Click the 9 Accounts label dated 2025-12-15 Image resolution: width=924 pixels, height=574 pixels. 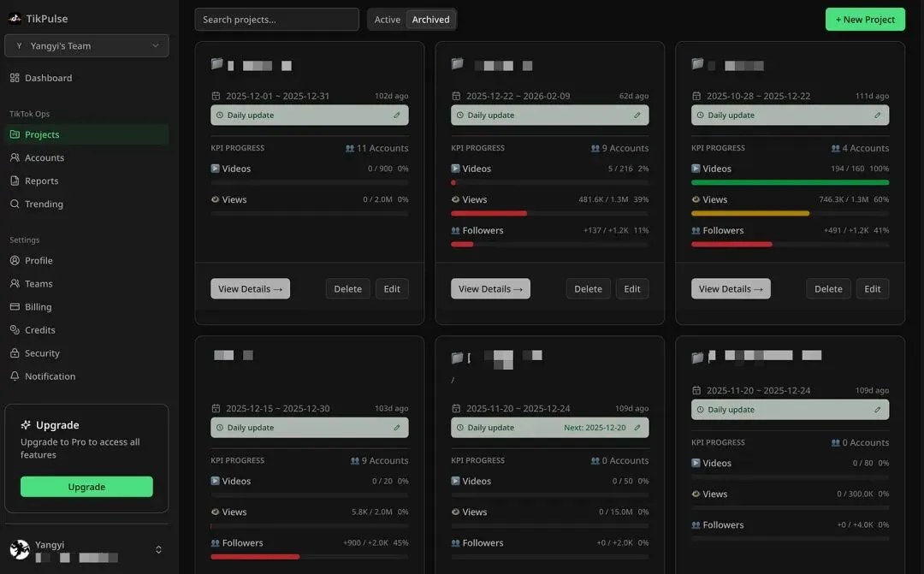[385, 460]
